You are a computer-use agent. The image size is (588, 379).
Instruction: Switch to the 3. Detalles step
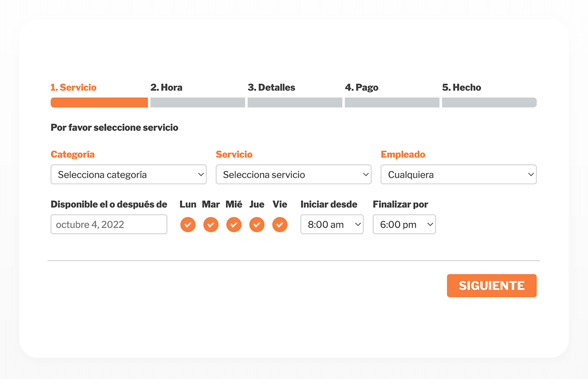[x=272, y=87]
